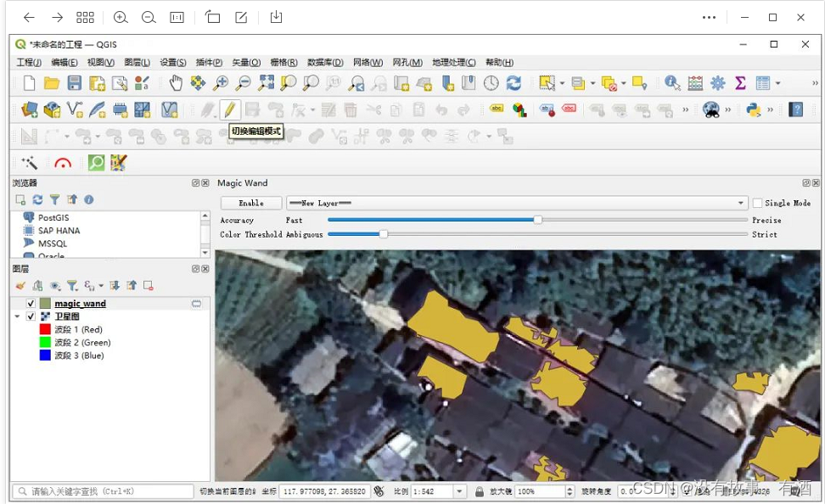Viewport: 825px width, 504px height.
Task: Click the Color Threshold slider handle
Action: (384, 234)
